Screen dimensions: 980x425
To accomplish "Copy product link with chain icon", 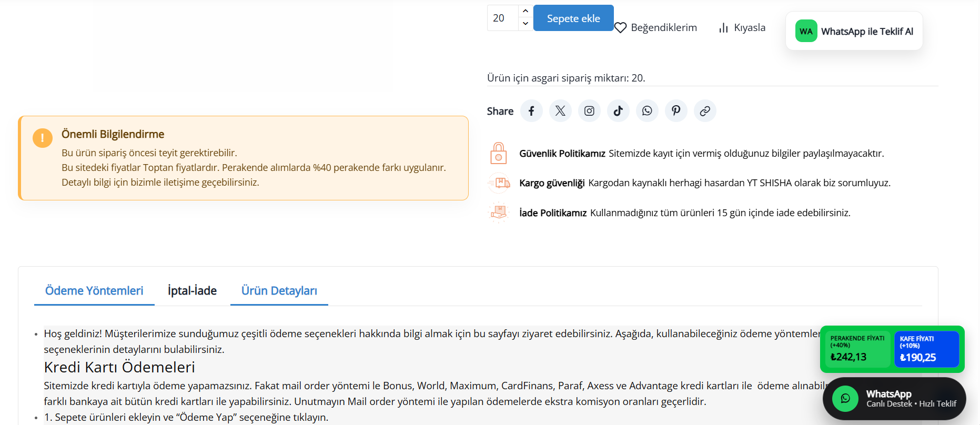I will coord(705,111).
